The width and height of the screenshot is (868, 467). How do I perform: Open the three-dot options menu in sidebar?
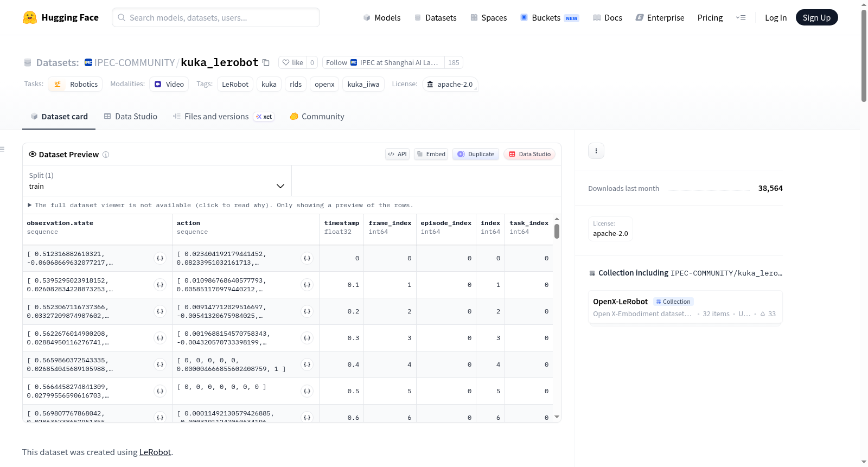596,151
